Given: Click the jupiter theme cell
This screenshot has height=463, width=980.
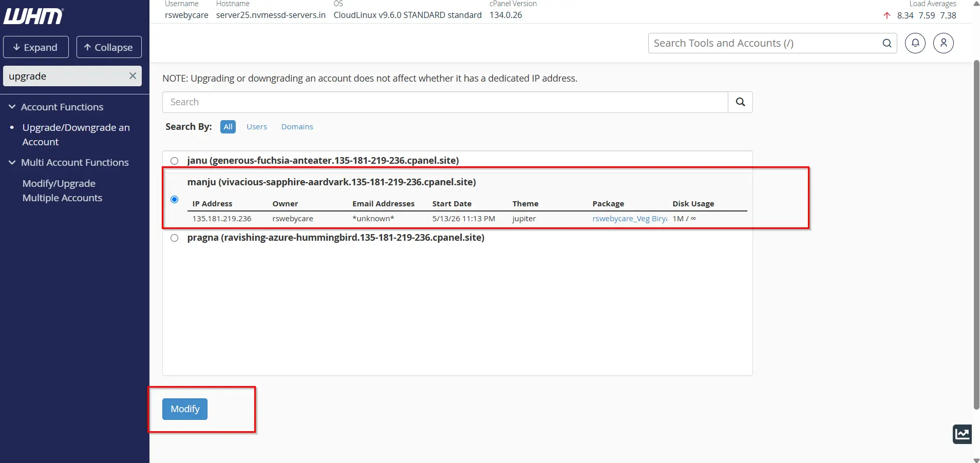Looking at the screenshot, I should point(524,219).
